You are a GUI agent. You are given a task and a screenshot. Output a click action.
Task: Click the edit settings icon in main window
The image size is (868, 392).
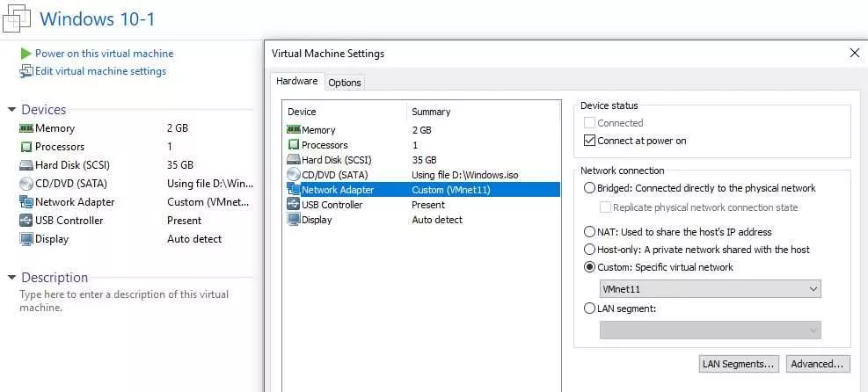coord(26,71)
